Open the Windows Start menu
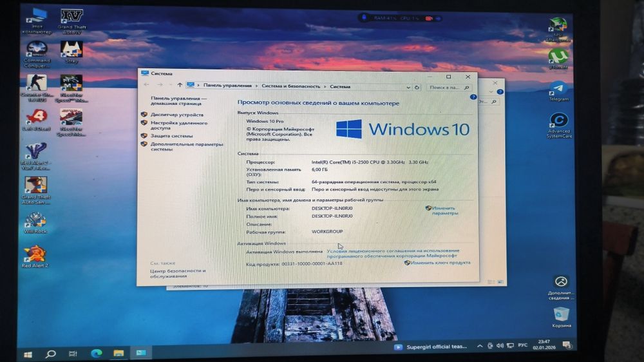This screenshot has height=362, width=644. pyautogui.click(x=28, y=354)
